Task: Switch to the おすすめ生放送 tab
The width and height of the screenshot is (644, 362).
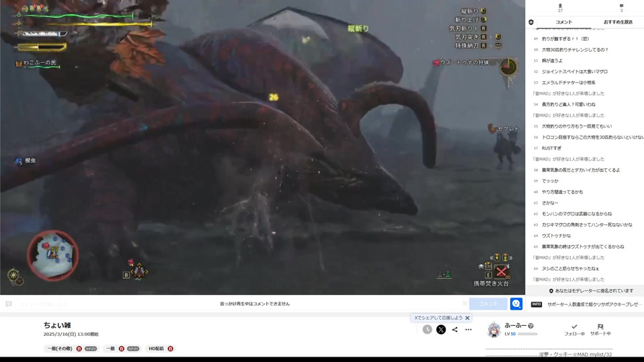Action: [618, 22]
